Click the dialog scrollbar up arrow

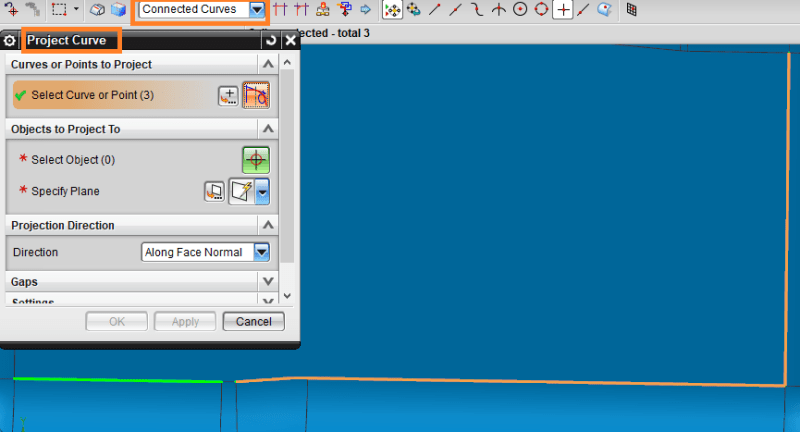(x=287, y=62)
